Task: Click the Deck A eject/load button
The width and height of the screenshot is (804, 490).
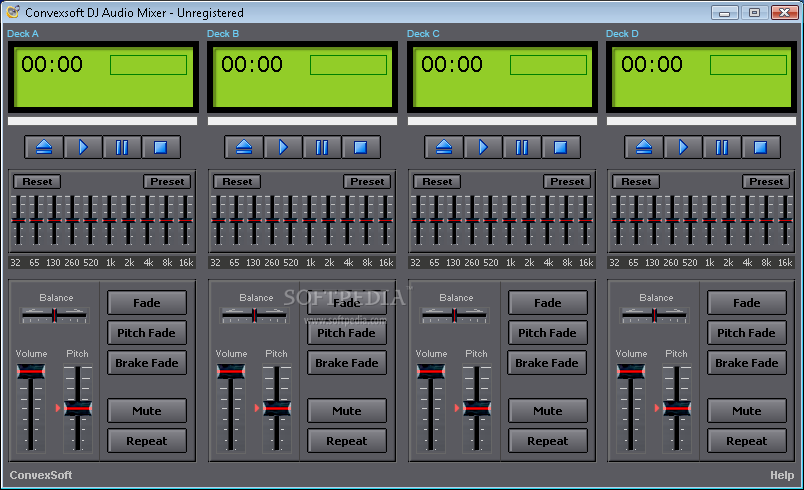Action: click(44, 148)
